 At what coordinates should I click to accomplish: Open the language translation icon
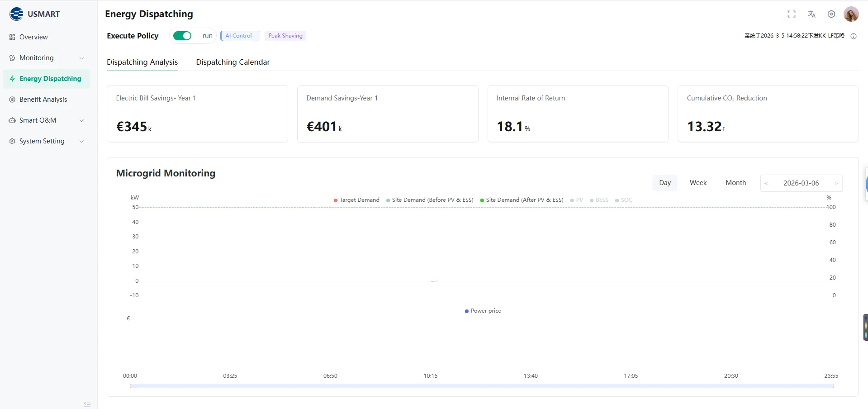pyautogui.click(x=811, y=14)
